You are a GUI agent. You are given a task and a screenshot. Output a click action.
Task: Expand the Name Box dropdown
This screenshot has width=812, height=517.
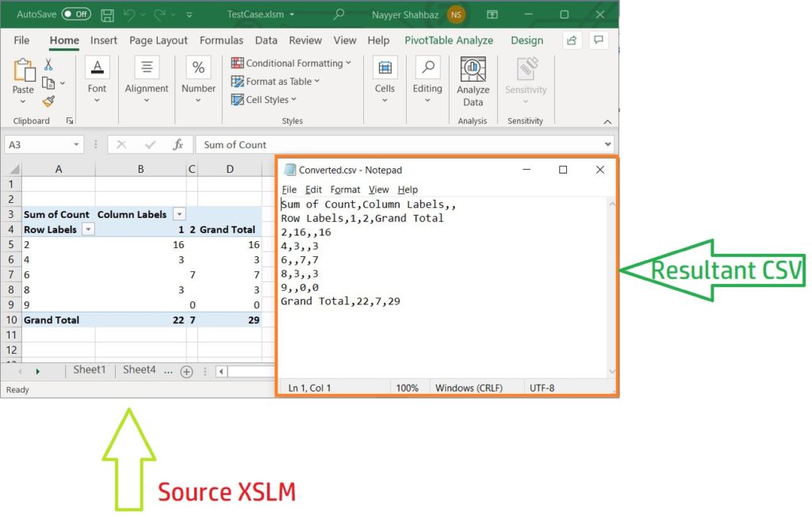point(76,144)
